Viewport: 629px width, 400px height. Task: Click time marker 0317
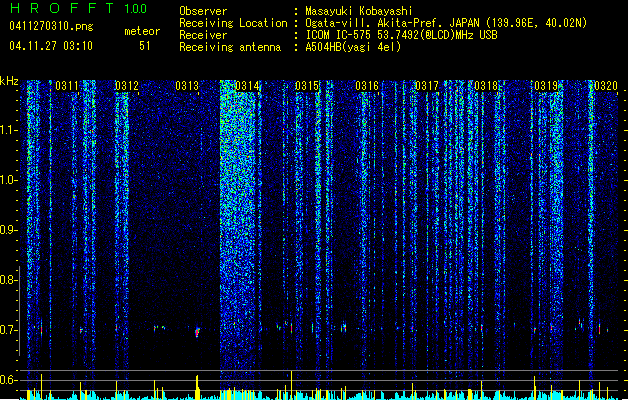tap(427, 86)
